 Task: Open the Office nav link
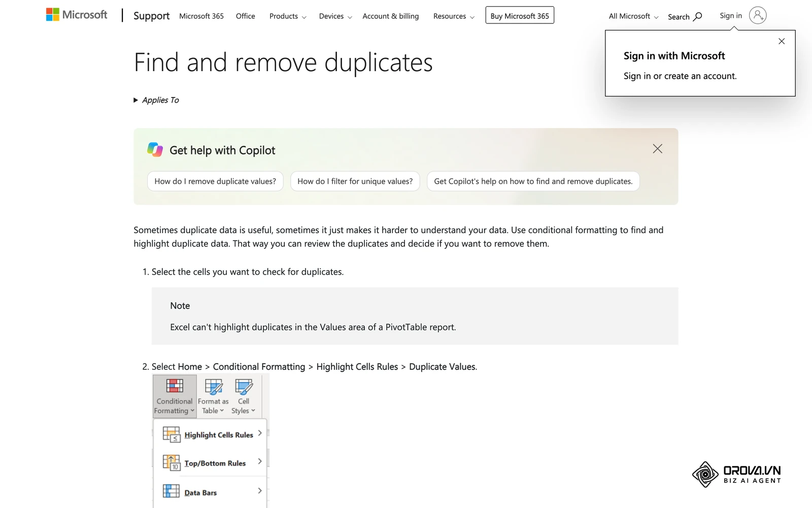246,16
